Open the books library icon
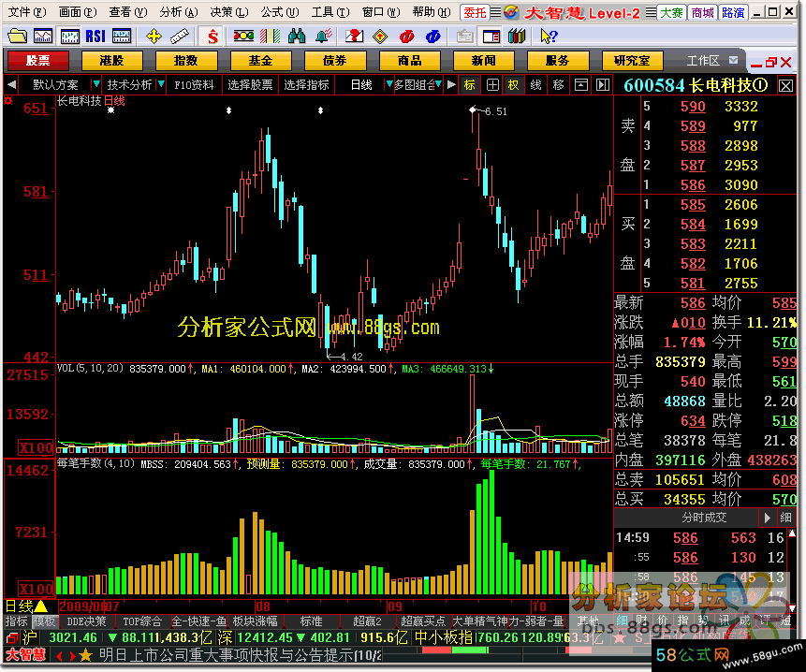The width and height of the screenshot is (806, 672). [x=517, y=36]
